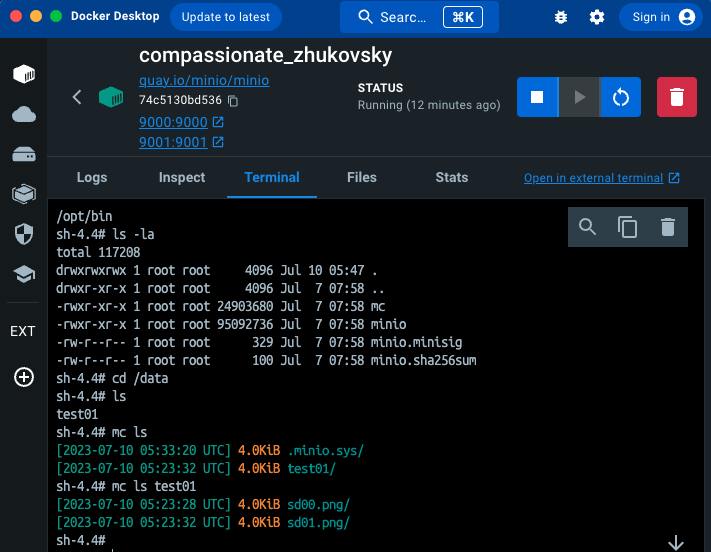The height and width of the screenshot is (552, 711).
Task: Search the terminal output with magnifier
Action: pos(588,227)
